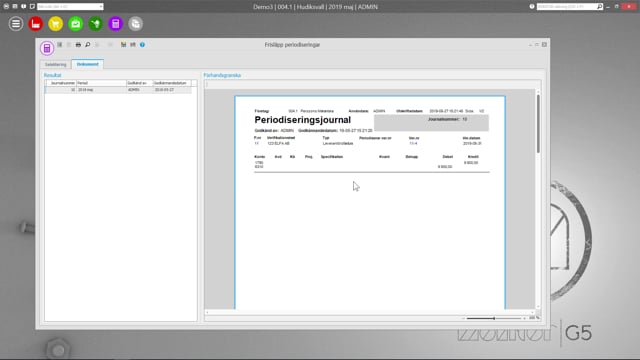
Task: Click the zoom out minus by slider
Action: [463, 318]
